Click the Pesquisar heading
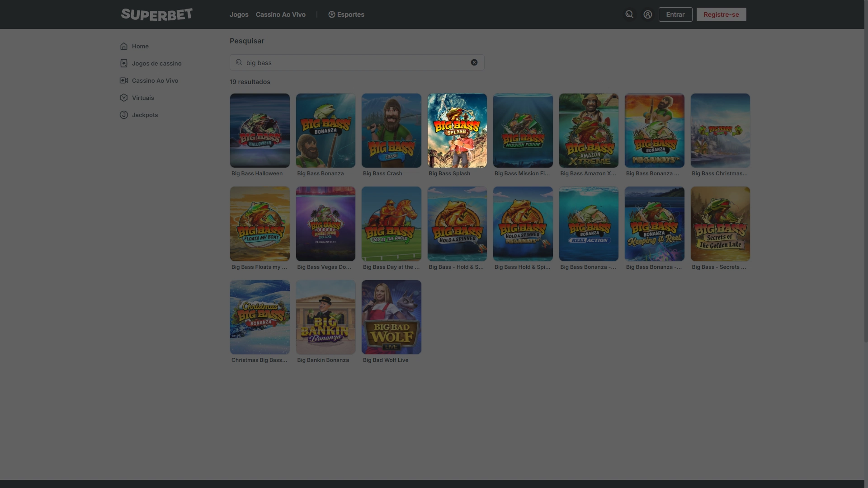868x488 pixels. (247, 41)
